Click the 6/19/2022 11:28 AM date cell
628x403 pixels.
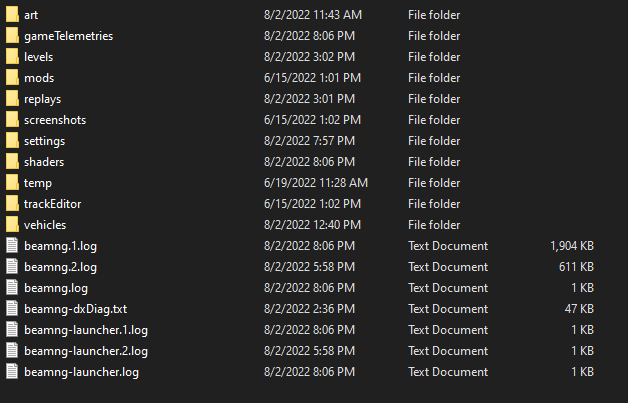coord(316,183)
